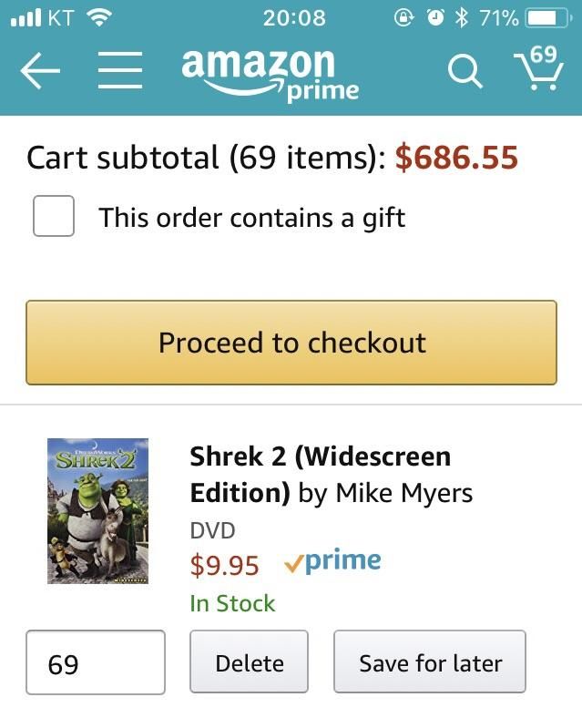Select the quantity field showing 69
This screenshot has height=728, width=582.
pos(96,662)
